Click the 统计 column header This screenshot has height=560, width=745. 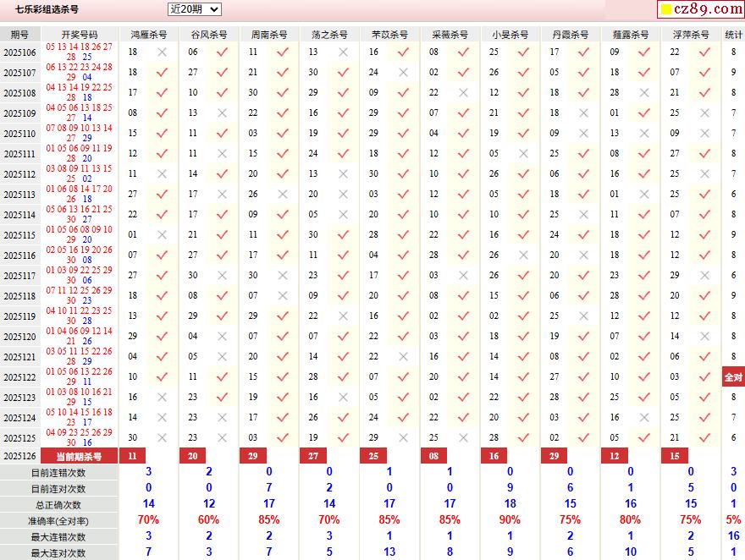coord(733,35)
